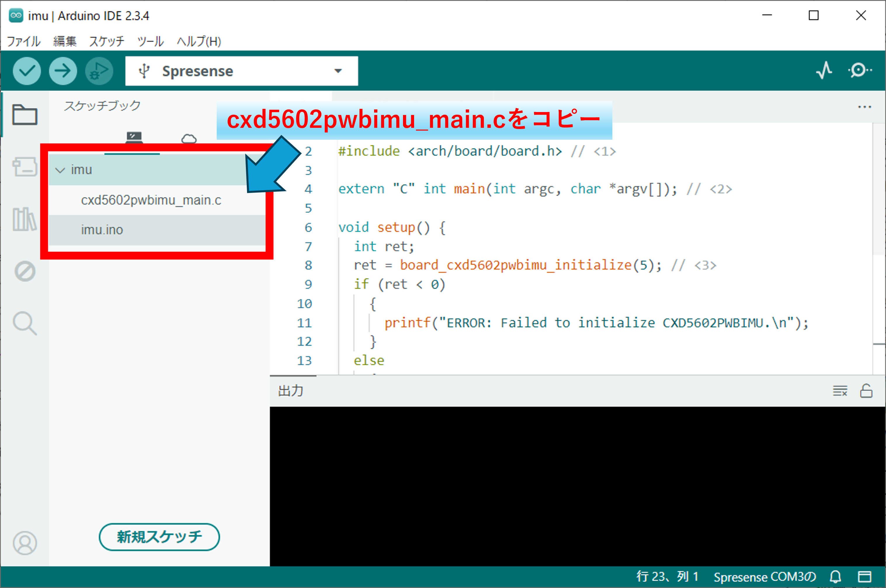The height and width of the screenshot is (588, 886).
Task: Upload the sketch using the arrow icon
Action: [63, 71]
